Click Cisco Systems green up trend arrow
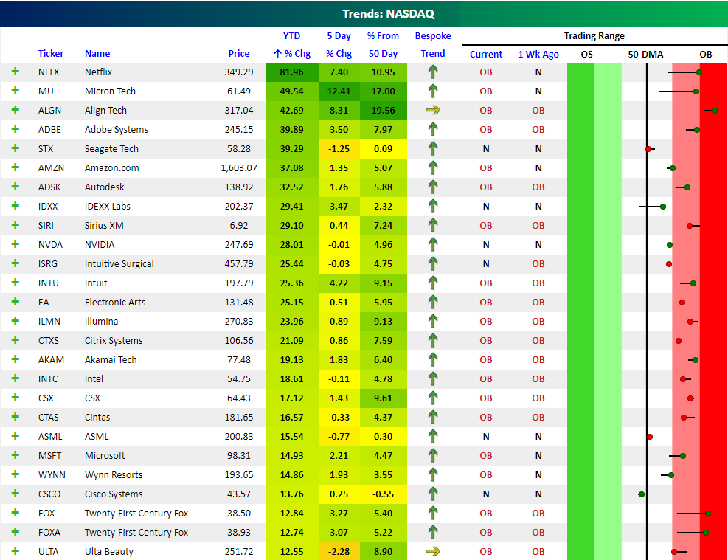The image size is (728, 560). click(433, 494)
